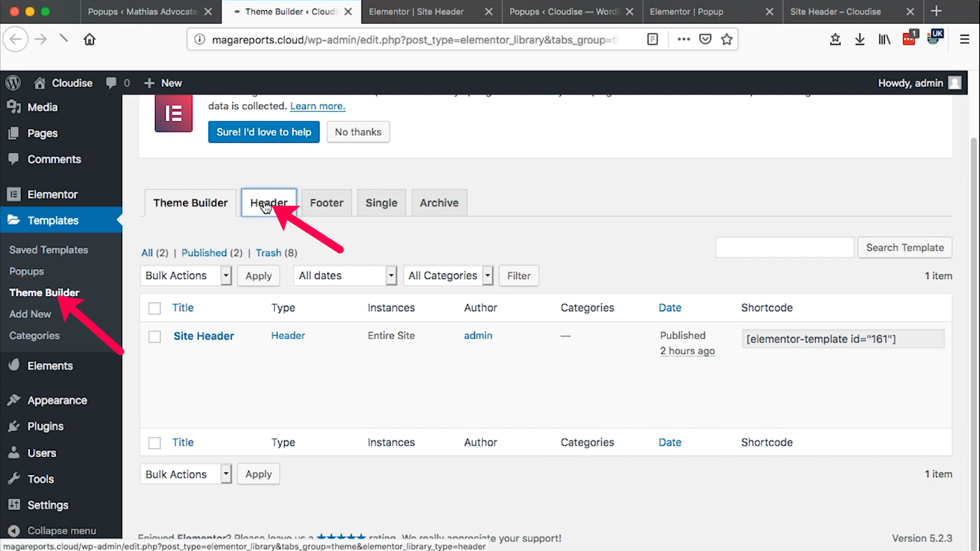Open the Add New submenu item

30,314
